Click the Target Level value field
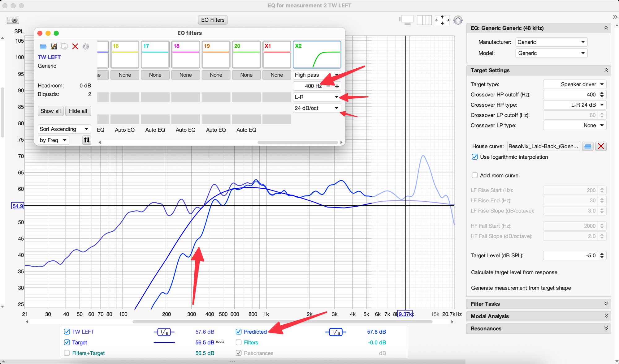Image resolution: width=619 pixels, height=364 pixels. click(570, 255)
